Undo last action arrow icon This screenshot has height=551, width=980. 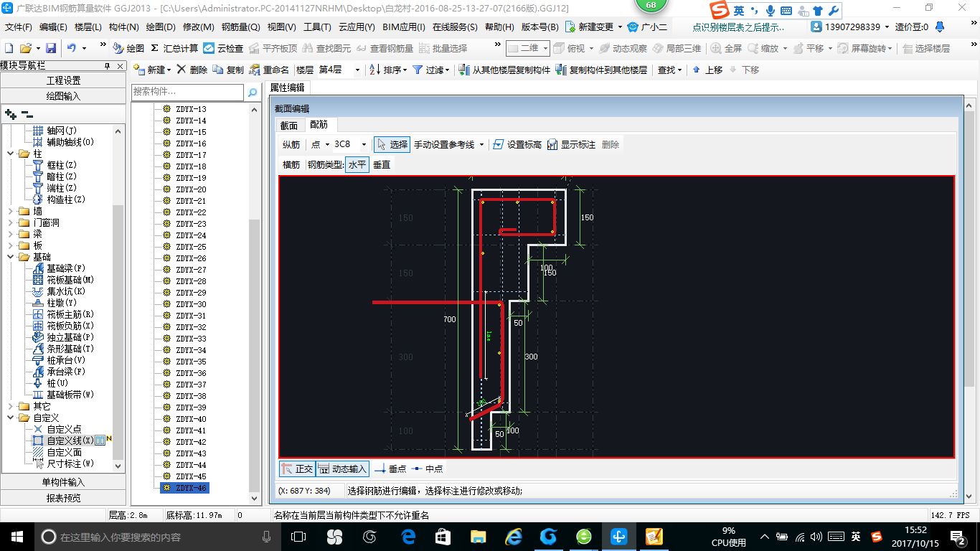pyautogui.click(x=72, y=48)
